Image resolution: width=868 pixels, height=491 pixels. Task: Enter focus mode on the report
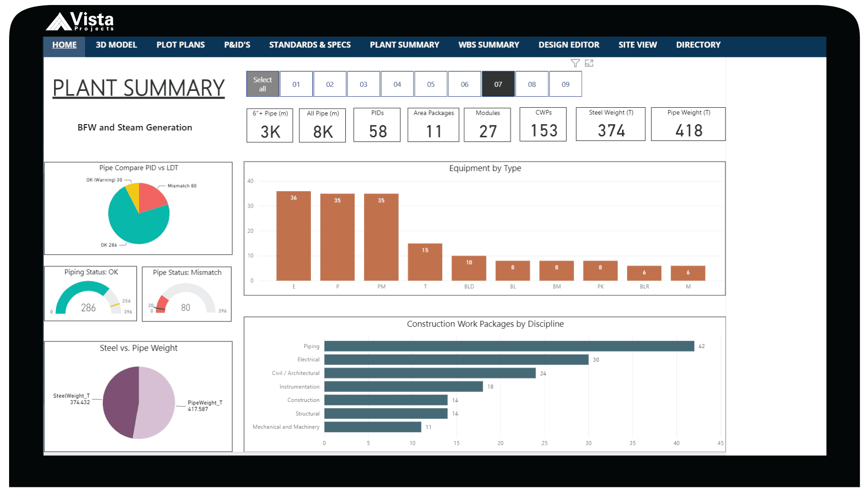[x=589, y=63]
